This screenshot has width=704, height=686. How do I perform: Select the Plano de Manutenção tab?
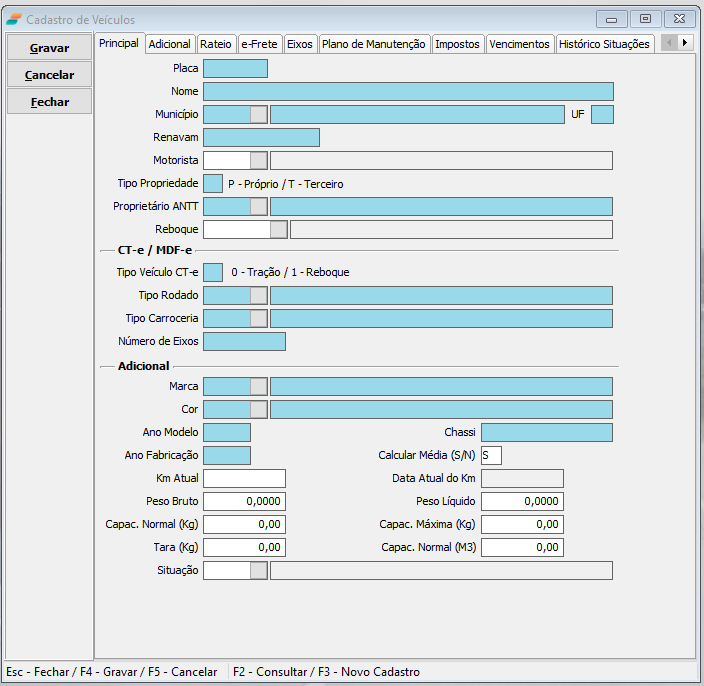[x=374, y=44]
